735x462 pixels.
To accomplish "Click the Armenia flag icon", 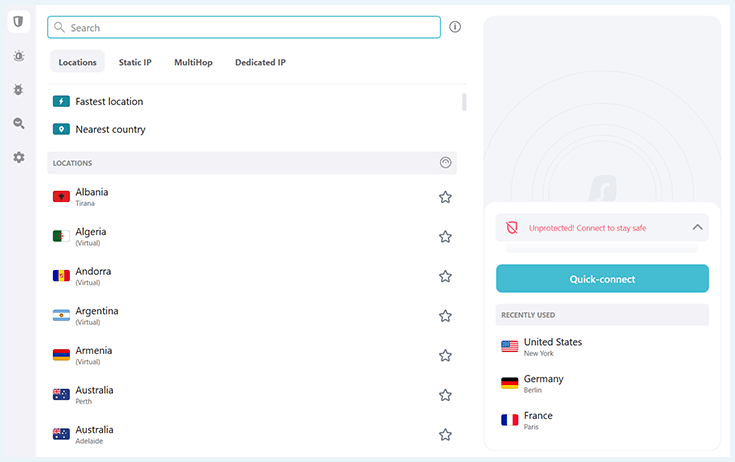I will coord(61,355).
